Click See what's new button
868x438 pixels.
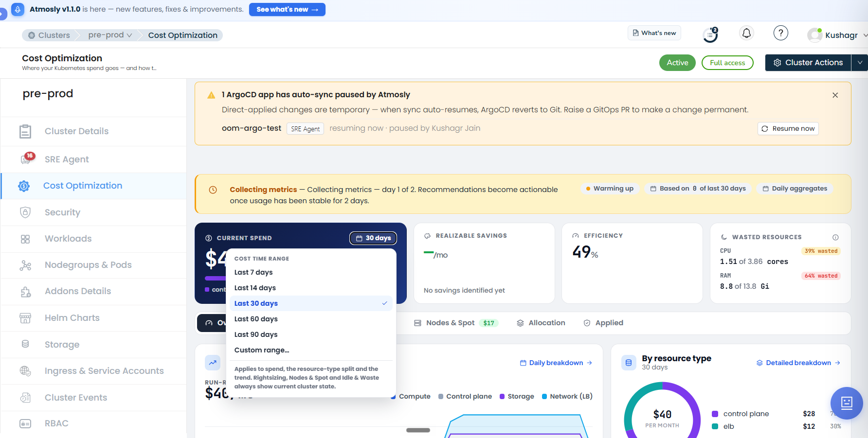287,9
